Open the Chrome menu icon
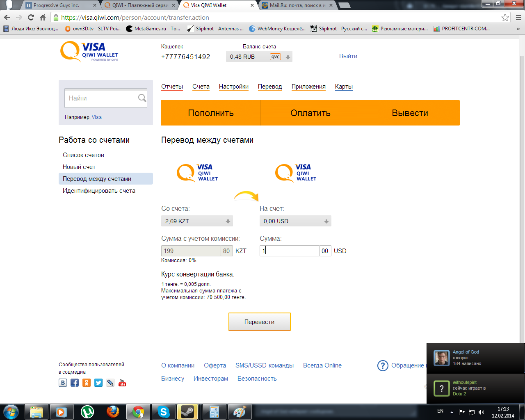 (518, 18)
